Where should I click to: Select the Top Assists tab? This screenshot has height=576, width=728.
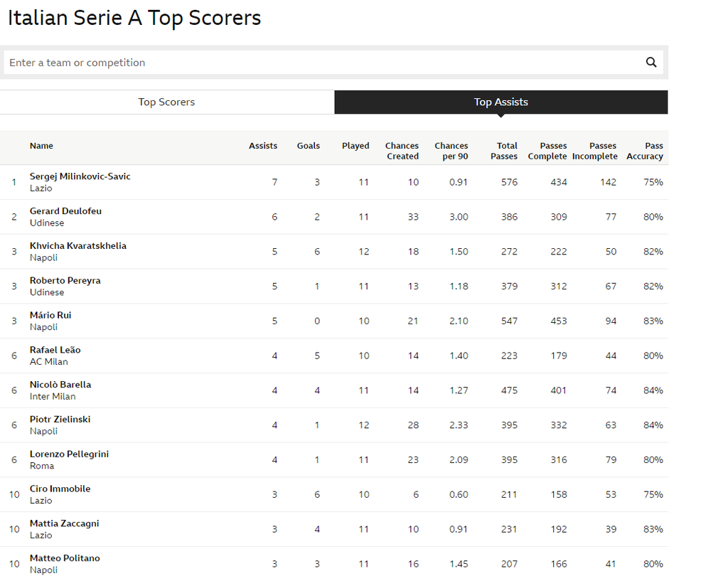point(500,102)
